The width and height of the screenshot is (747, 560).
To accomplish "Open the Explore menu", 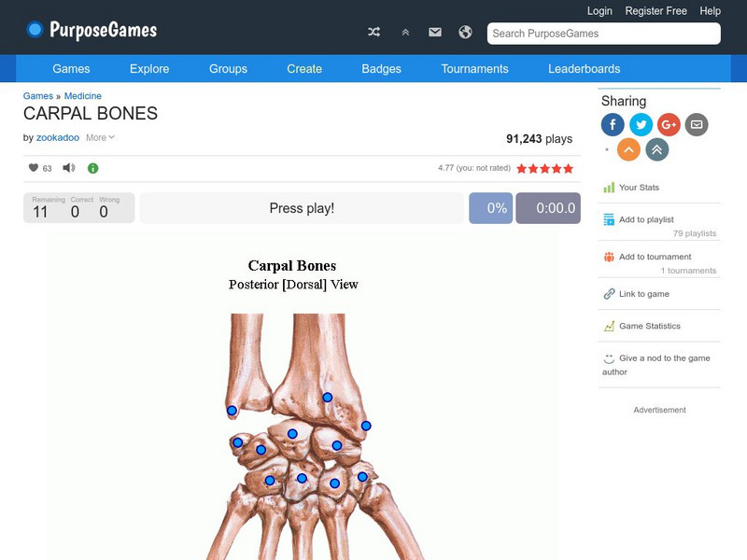I will [x=148, y=68].
